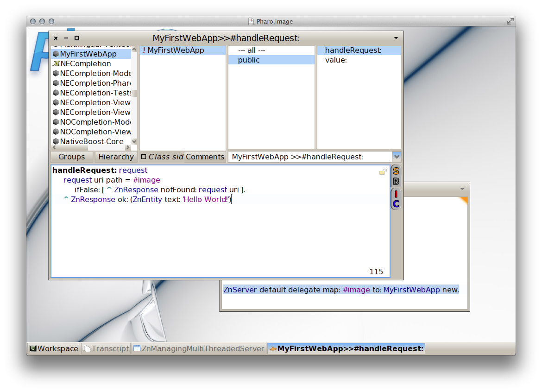The width and height of the screenshot is (542, 392).
Task: Click the package list horizontal scroll left arrow
Action: tap(54, 147)
